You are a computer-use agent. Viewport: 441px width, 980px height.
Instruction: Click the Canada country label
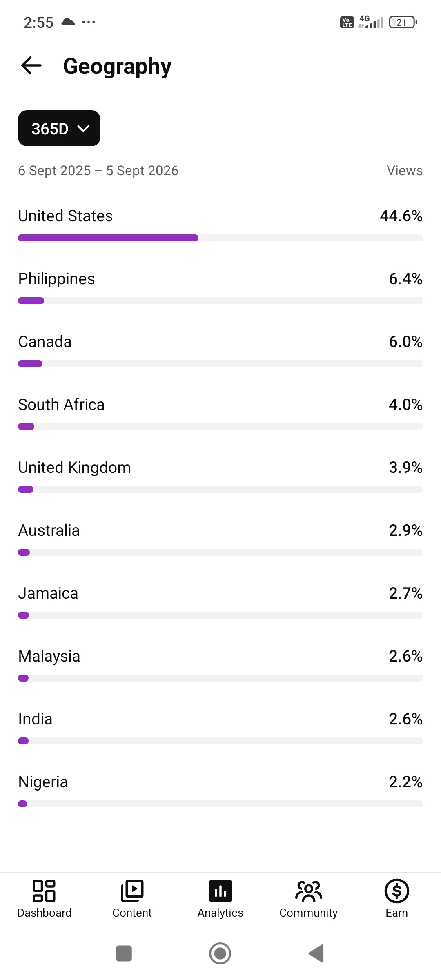[45, 342]
